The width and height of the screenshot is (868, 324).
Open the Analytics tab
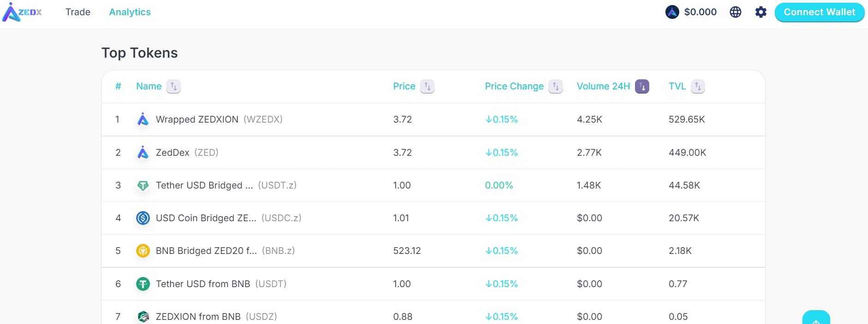130,12
